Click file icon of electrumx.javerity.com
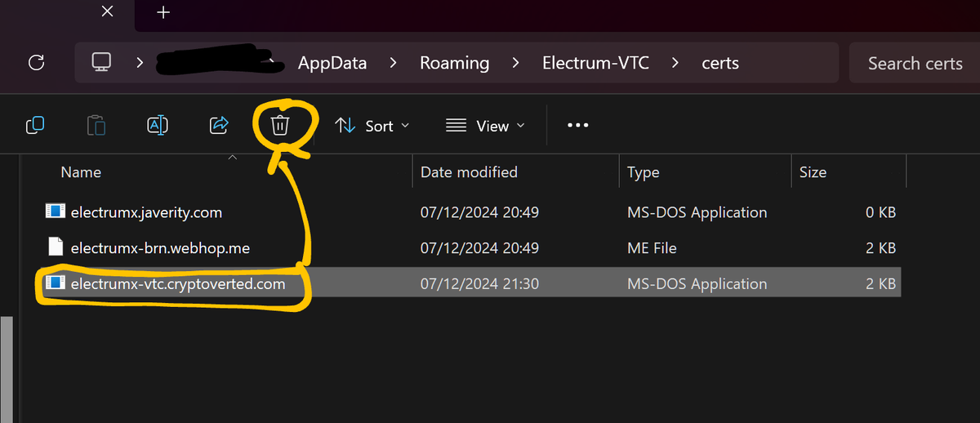 coord(55,211)
